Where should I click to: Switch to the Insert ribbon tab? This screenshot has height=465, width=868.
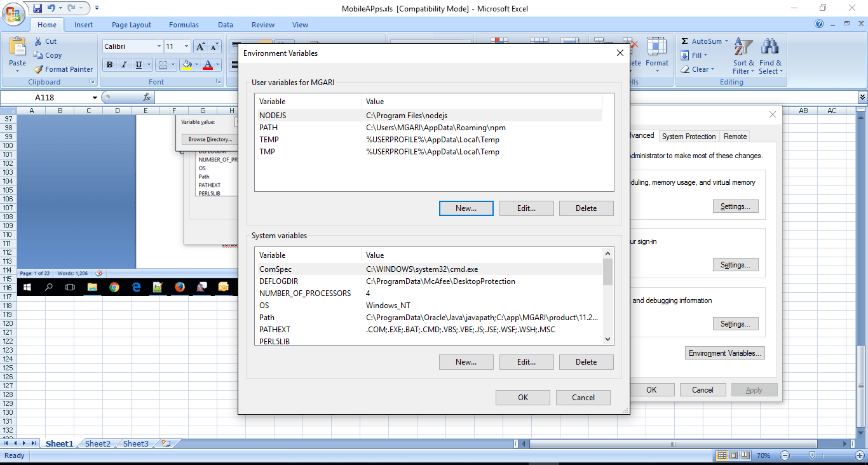point(83,25)
